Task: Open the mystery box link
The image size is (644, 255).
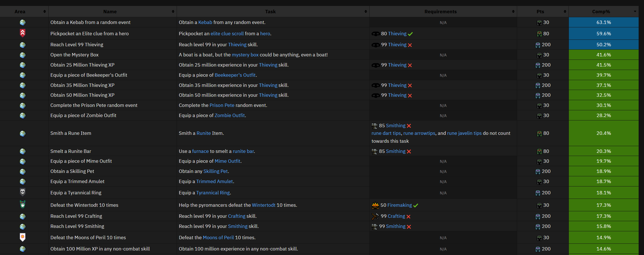Action: pyautogui.click(x=245, y=55)
